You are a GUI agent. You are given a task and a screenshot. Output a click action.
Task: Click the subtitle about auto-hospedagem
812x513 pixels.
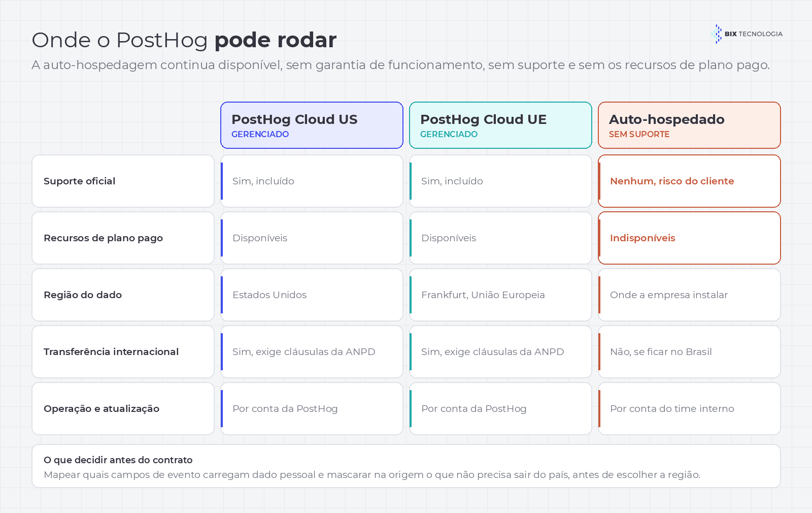(400, 65)
